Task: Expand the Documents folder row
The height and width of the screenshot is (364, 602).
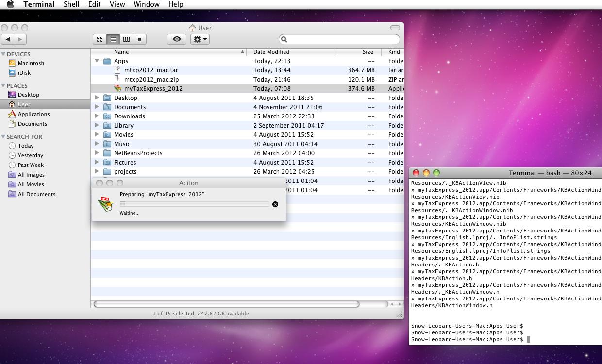Action: [x=97, y=107]
